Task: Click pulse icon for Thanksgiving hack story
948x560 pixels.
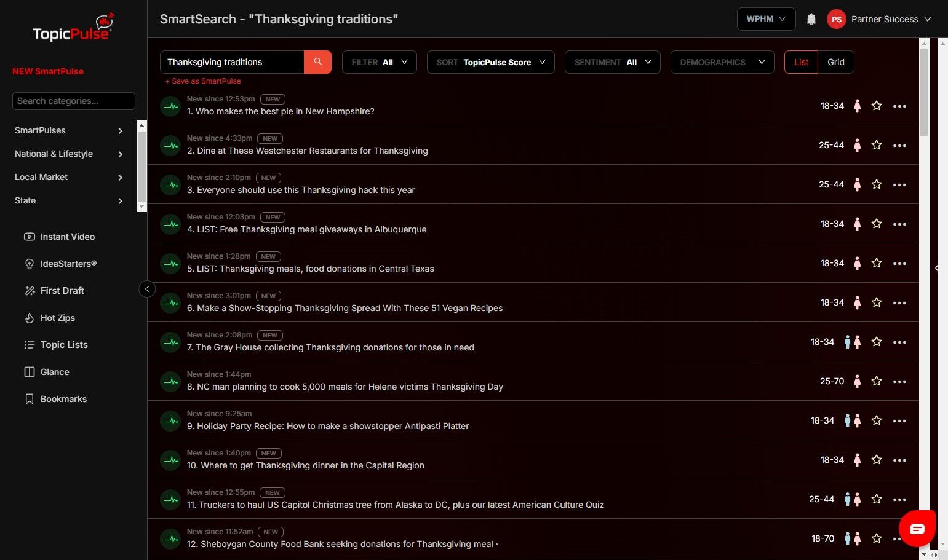Action: coord(170,185)
